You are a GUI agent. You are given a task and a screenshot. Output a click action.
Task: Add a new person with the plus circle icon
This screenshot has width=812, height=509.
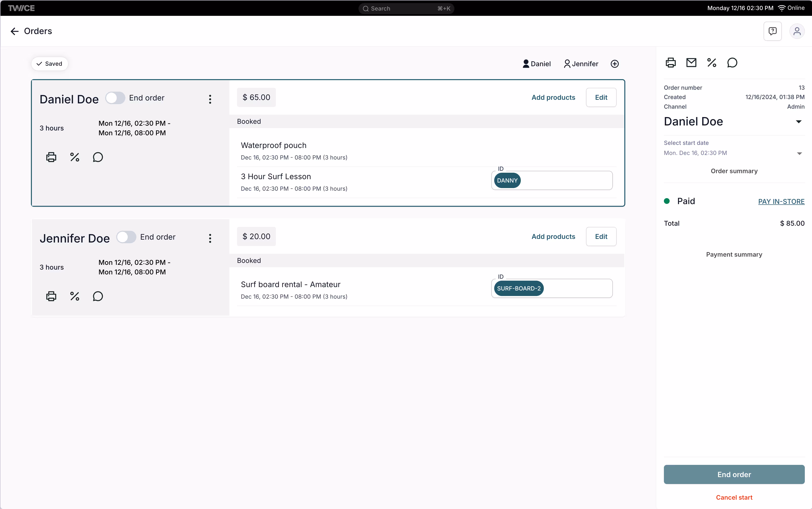(615, 64)
